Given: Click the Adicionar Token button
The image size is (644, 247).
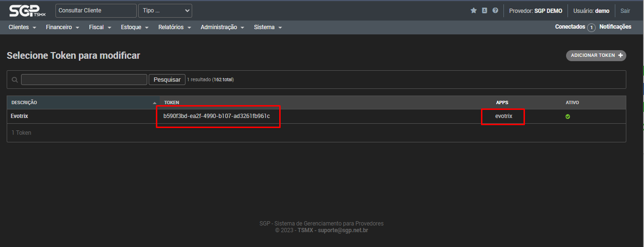Looking at the screenshot, I should pos(596,55).
